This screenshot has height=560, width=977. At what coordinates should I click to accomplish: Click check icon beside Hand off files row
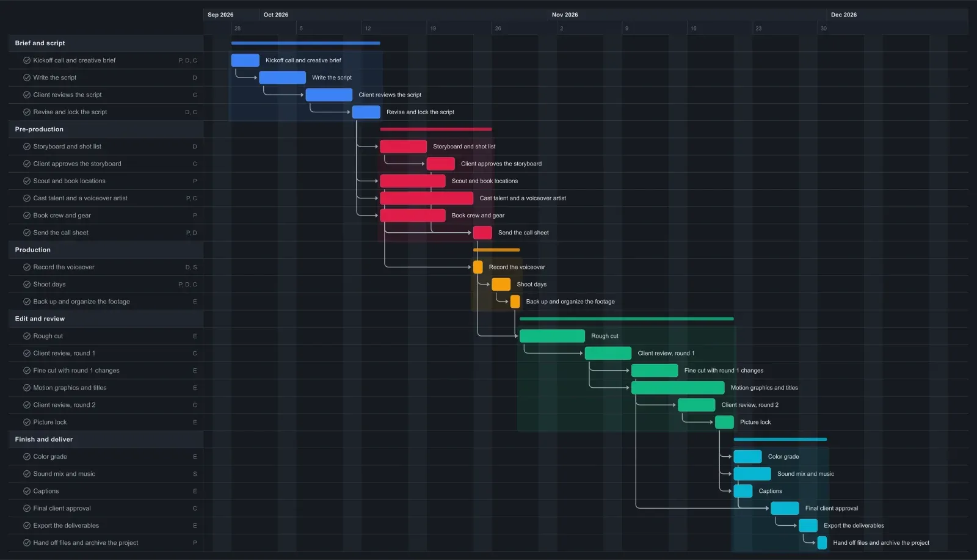pyautogui.click(x=27, y=543)
